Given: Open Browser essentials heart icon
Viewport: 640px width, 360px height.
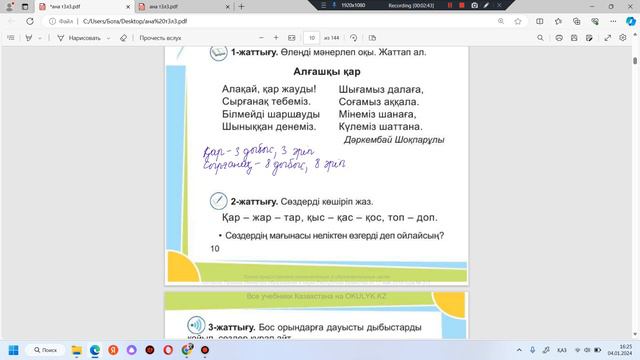Looking at the screenshot, I should [x=595, y=21].
